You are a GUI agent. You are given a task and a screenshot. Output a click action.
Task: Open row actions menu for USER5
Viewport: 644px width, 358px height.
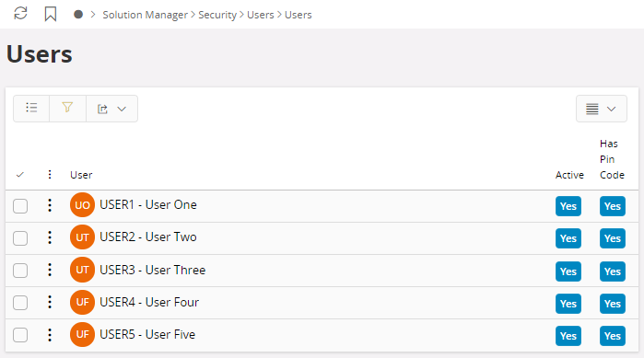50,335
